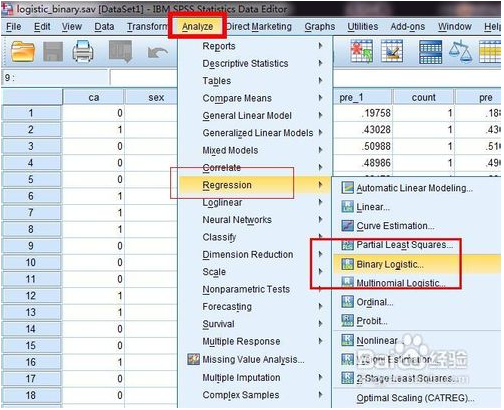Click the Linear regression icon
Screen dimensions: 504x410
pyautogui.click(x=347, y=207)
